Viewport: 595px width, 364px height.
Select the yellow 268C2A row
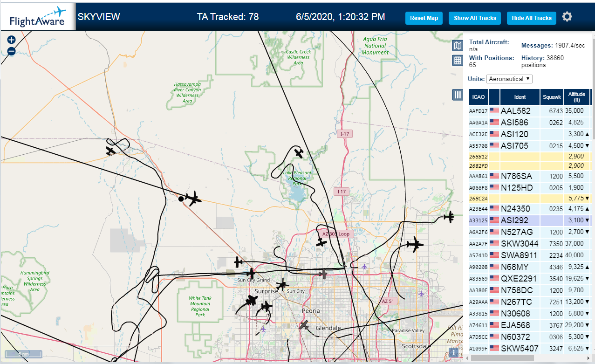pyautogui.click(x=531, y=199)
